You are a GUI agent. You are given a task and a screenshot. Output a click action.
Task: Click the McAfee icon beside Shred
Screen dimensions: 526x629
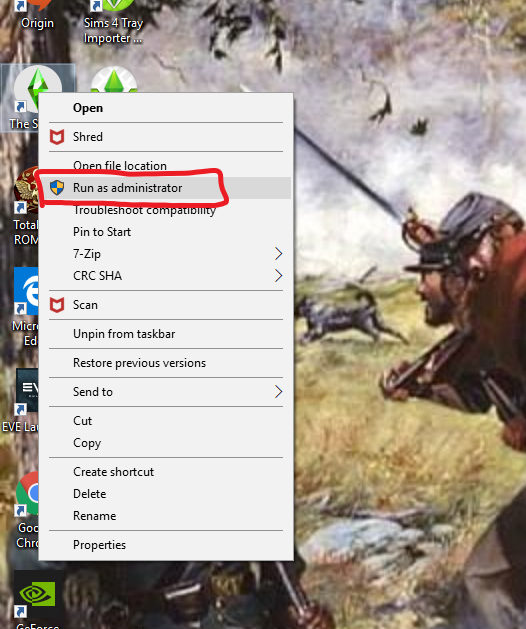coord(57,137)
